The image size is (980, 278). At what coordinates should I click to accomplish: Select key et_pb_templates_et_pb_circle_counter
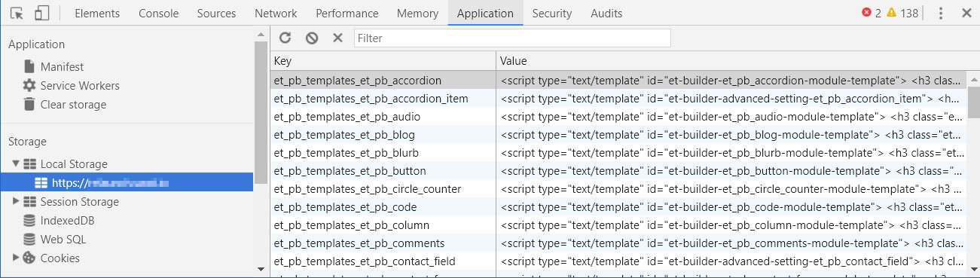[x=368, y=188]
